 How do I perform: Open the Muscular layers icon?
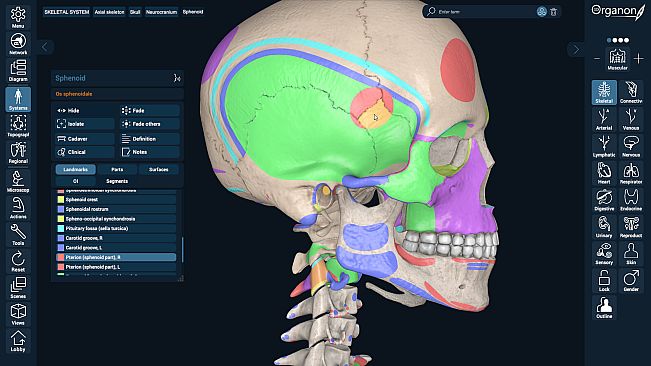(x=617, y=59)
